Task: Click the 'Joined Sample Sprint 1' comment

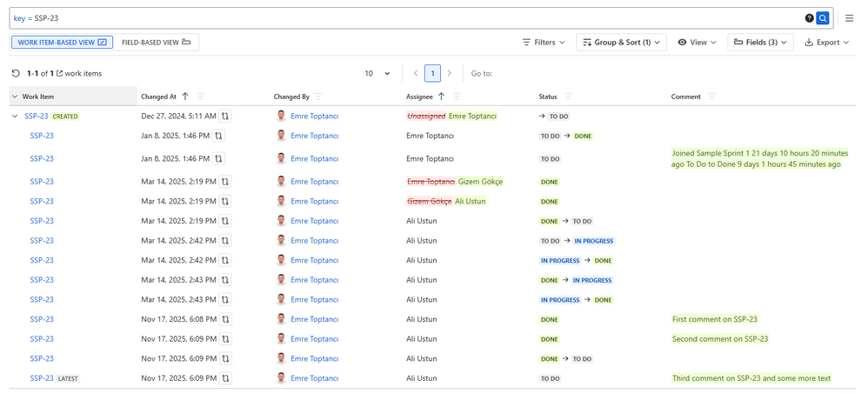Action: tap(759, 159)
